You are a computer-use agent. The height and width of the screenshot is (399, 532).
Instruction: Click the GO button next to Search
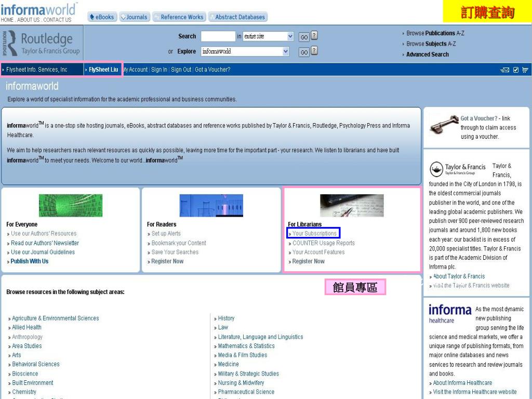click(x=304, y=37)
